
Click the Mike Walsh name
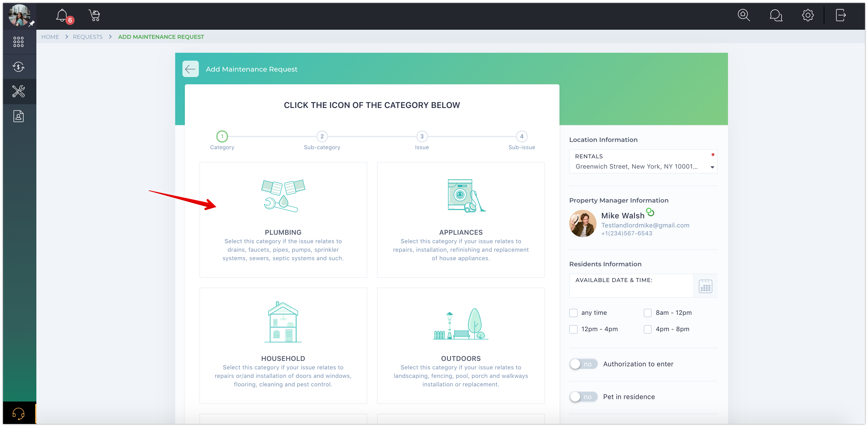click(x=623, y=216)
